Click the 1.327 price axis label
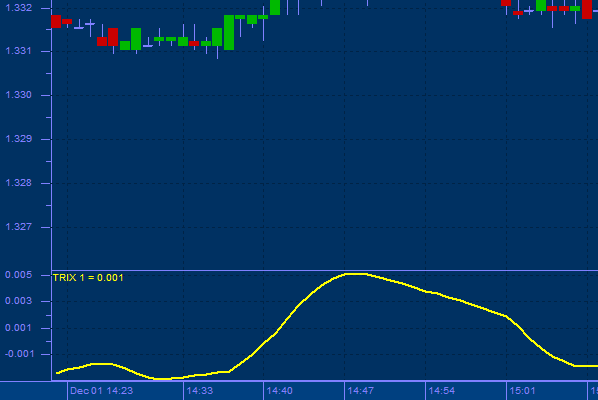This screenshot has width=598, height=400. tap(19, 227)
